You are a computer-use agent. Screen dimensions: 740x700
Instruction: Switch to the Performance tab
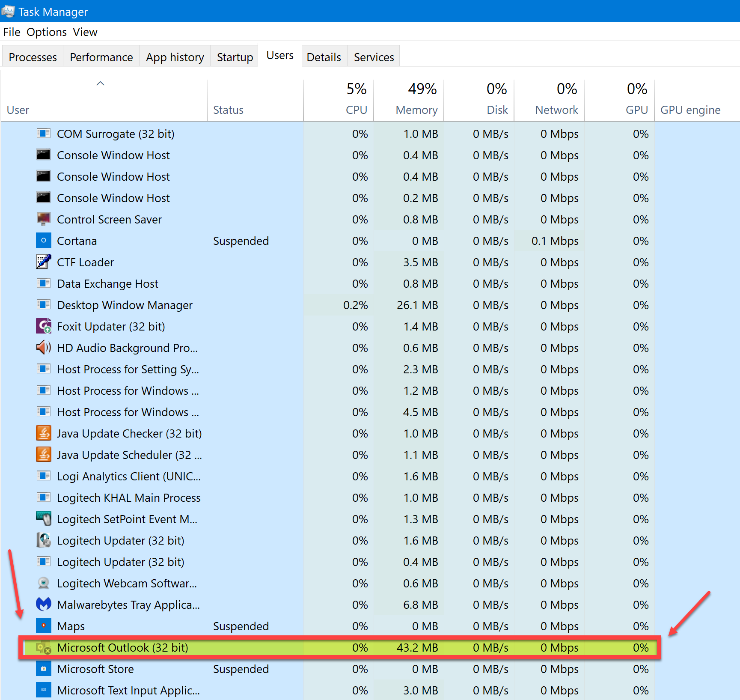[x=101, y=57]
